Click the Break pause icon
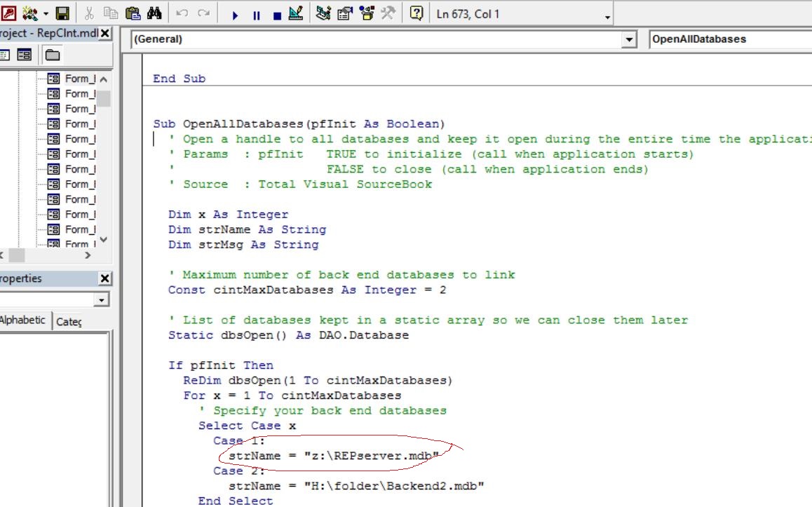Screen dimensions: 812x507 point(257,15)
